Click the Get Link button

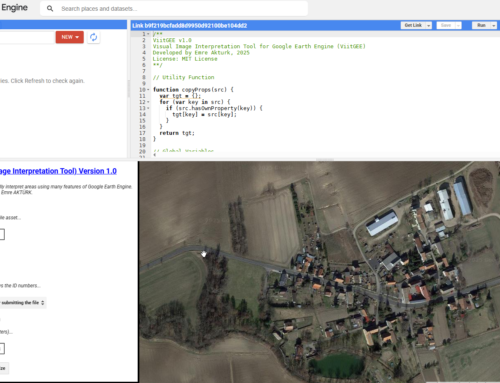pos(413,25)
